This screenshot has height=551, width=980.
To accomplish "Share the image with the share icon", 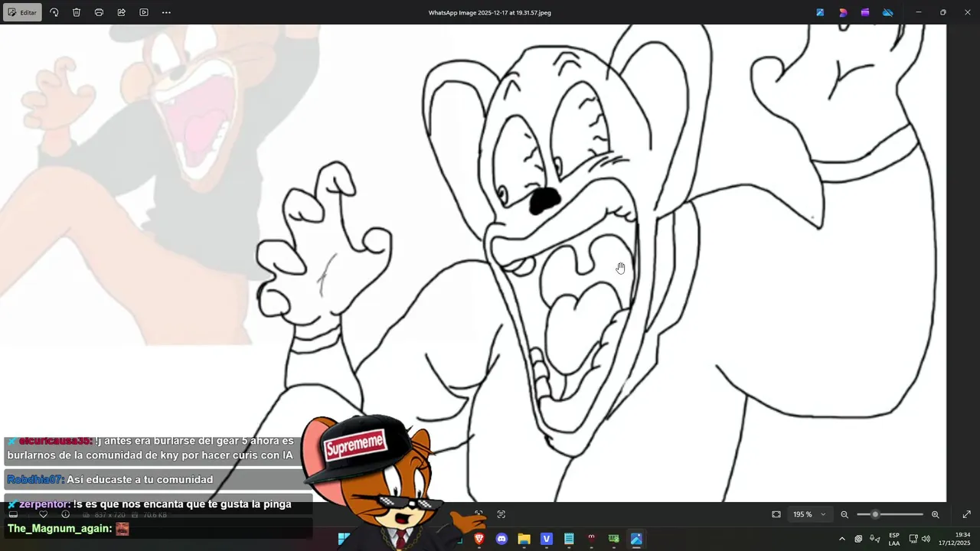I will pos(122,12).
